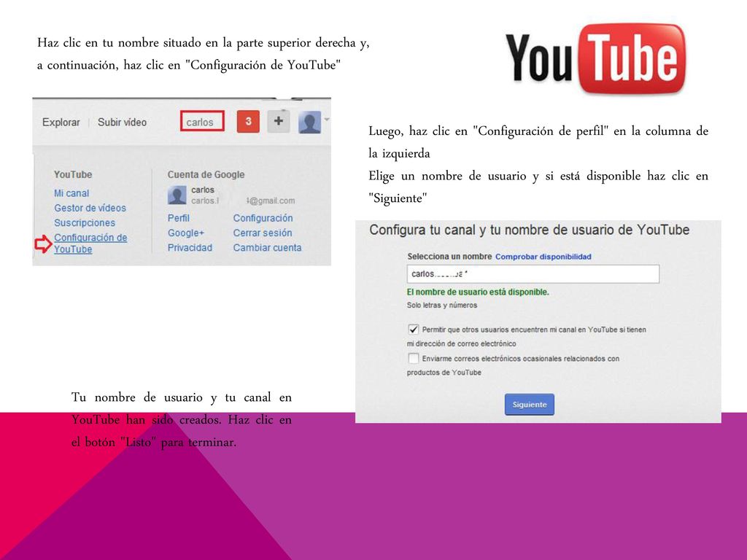
Task: Click the small carlos account thumbnail
Action: (177, 195)
